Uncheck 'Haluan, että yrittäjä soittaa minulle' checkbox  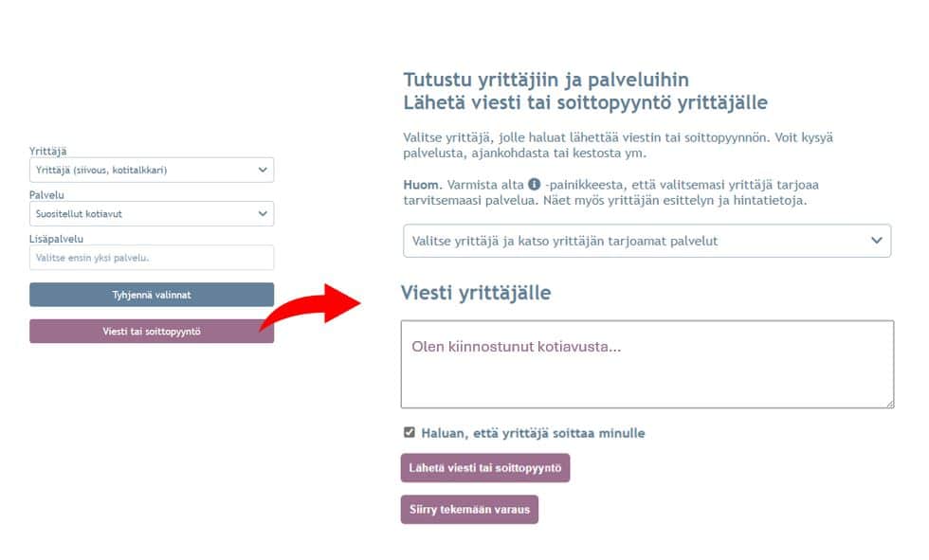coord(410,432)
